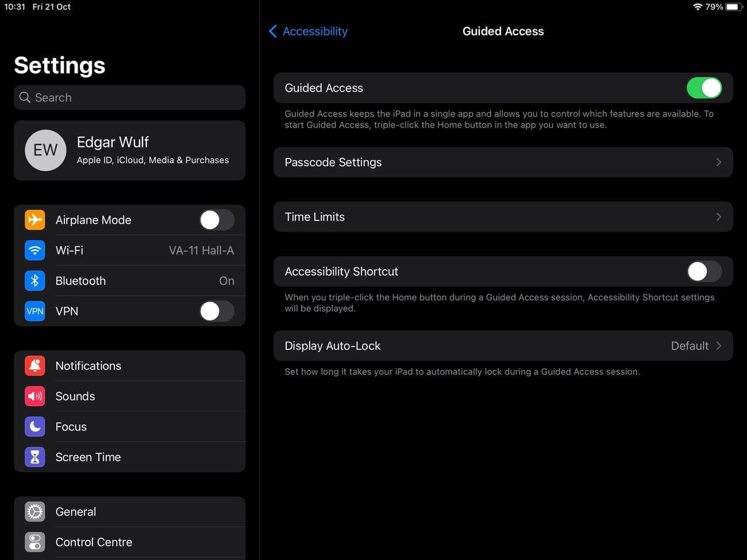The height and width of the screenshot is (560, 747).
Task: Open Wi-Fi via its blue icon
Action: click(35, 250)
